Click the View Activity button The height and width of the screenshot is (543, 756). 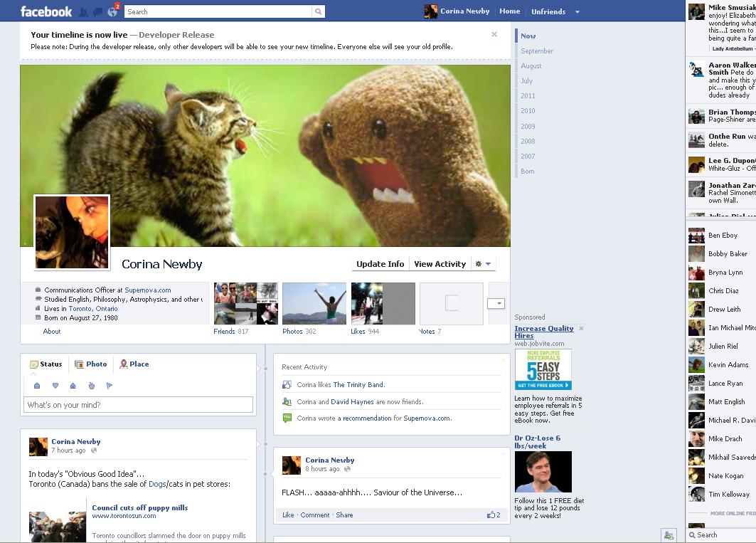[x=440, y=264]
